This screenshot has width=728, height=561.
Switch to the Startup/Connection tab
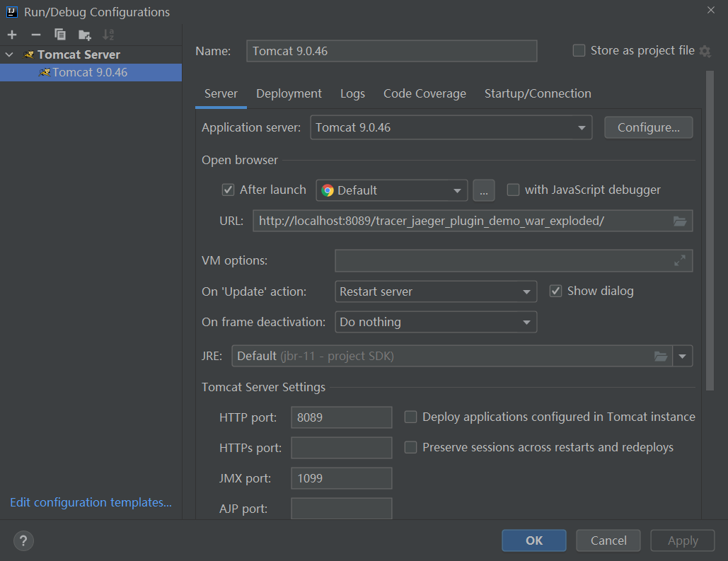[538, 94]
